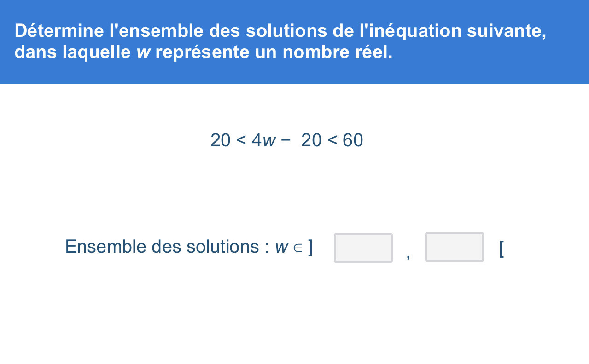Screen dimensions: 589x364
Task: Click the second answer input box
Action: [x=454, y=248]
